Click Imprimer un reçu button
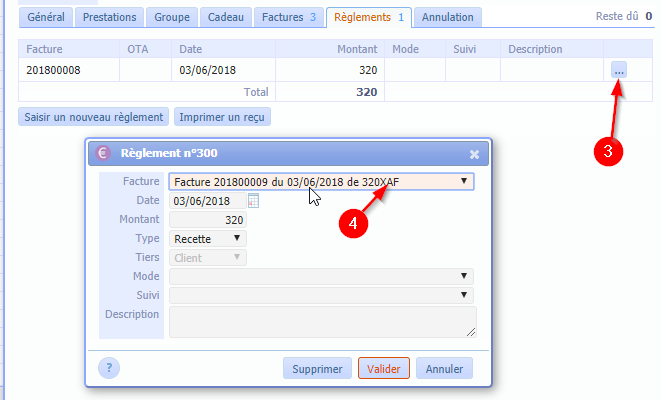 (x=222, y=116)
